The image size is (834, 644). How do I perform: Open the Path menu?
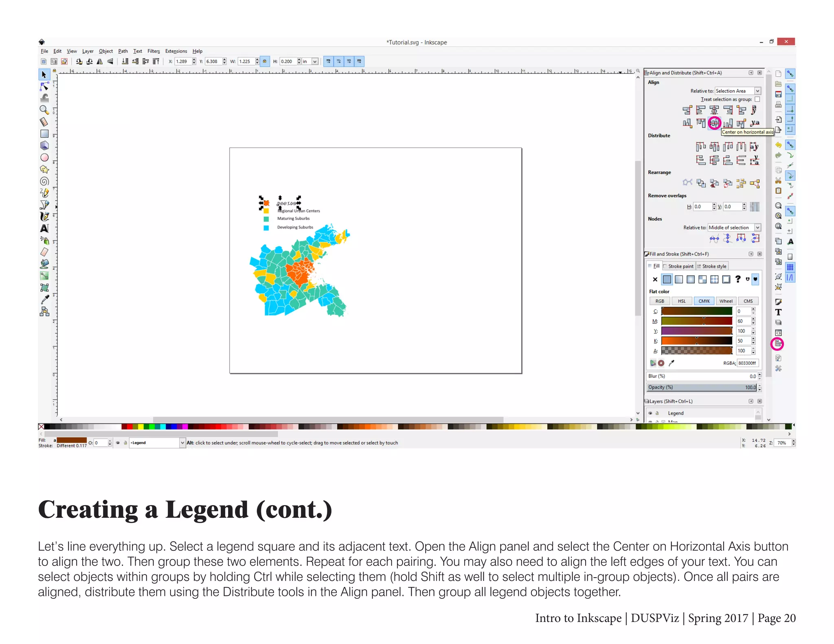[123, 51]
